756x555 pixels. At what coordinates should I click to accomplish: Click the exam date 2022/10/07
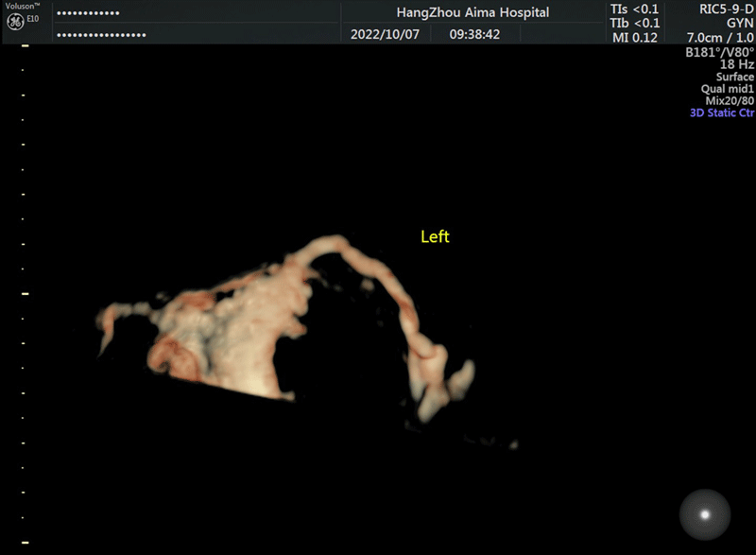point(381,34)
